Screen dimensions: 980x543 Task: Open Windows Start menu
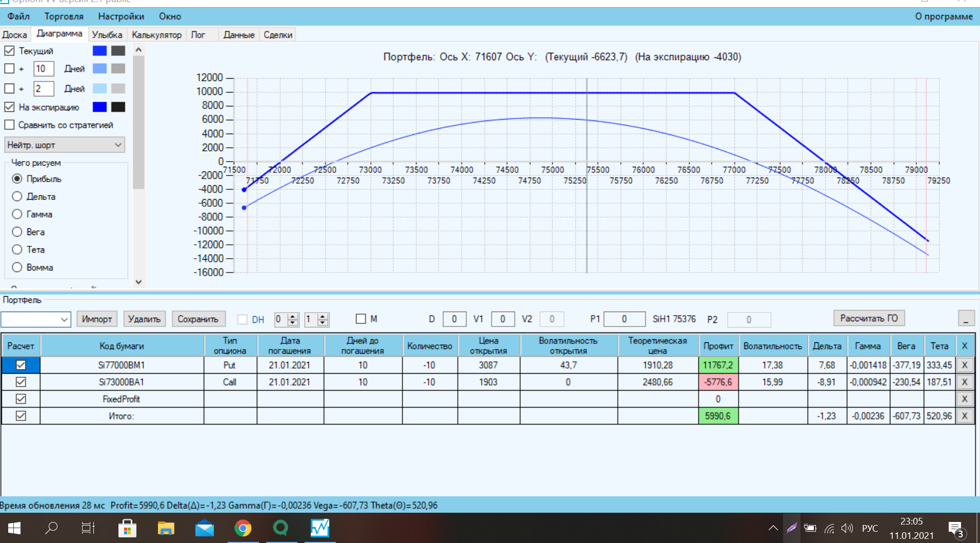[14, 528]
